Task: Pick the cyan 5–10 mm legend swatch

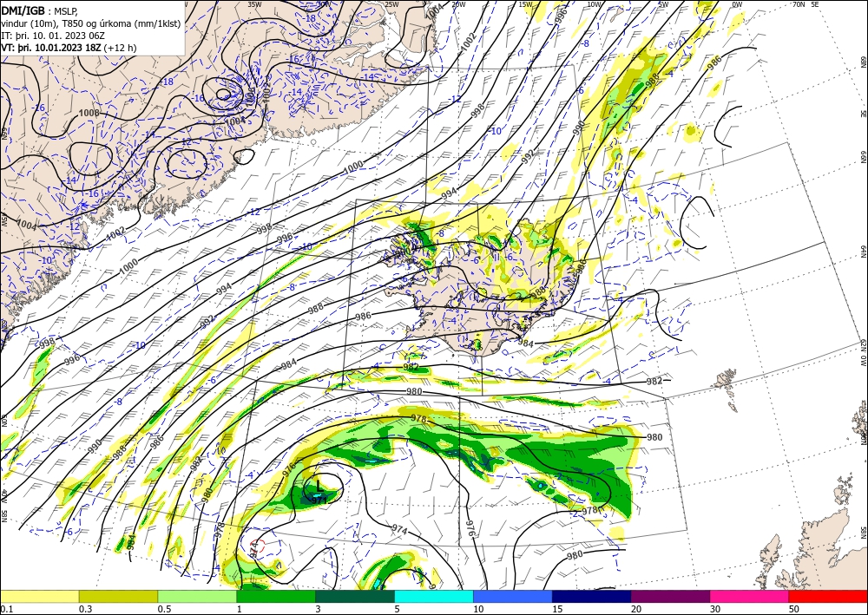Action: 433,596
